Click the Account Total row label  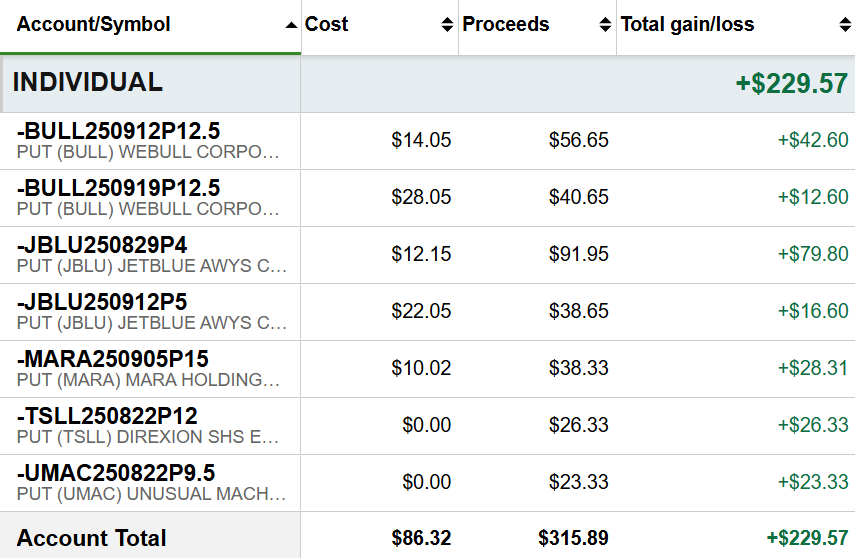pyautogui.click(x=92, y=538)
